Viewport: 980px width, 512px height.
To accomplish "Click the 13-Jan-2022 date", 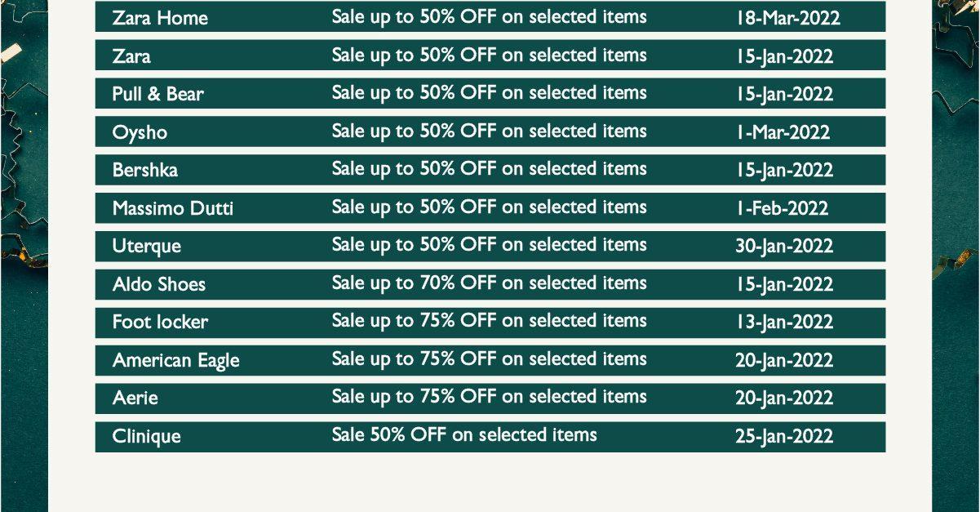I will pos(784,323).
